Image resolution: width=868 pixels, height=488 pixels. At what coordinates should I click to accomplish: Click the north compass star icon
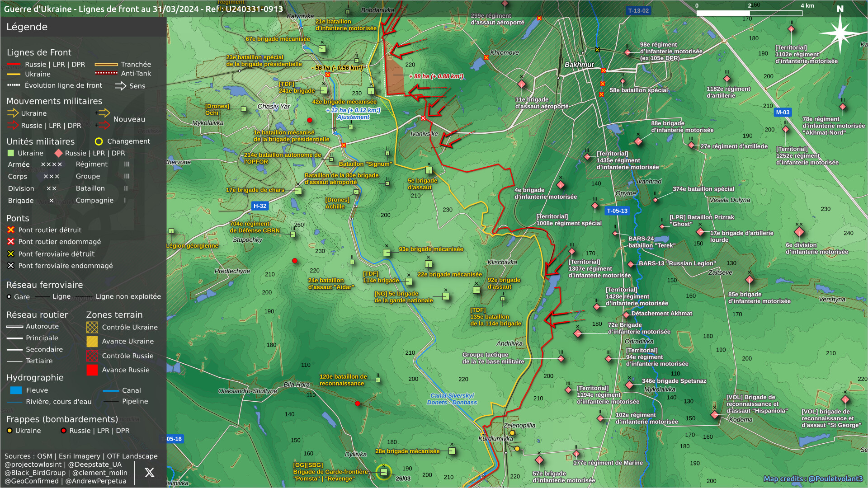click(840, 33)
